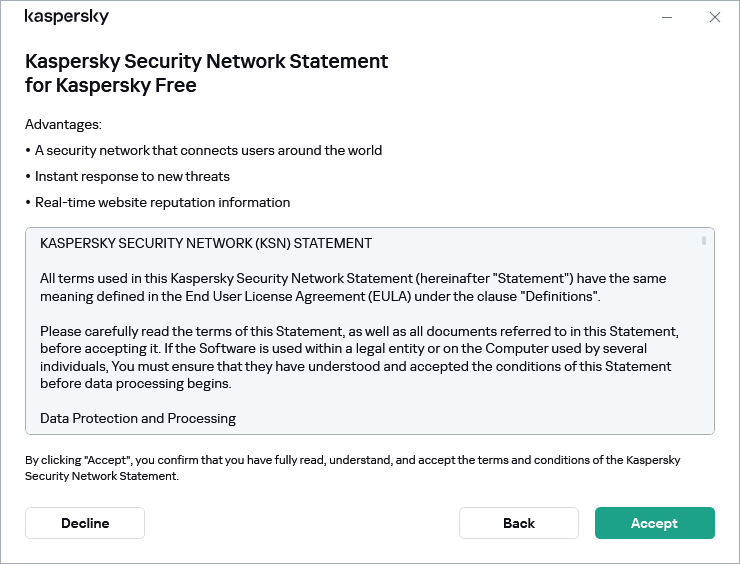Accept the KSN Statement
Viewport: 740px width, 564px height.
coord(654,523)
